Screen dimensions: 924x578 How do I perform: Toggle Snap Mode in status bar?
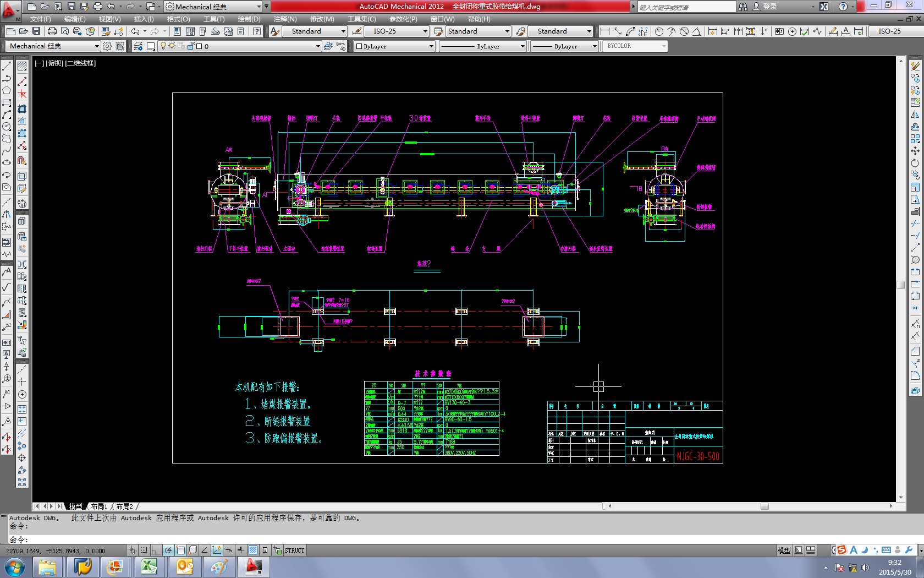point(132,550)
